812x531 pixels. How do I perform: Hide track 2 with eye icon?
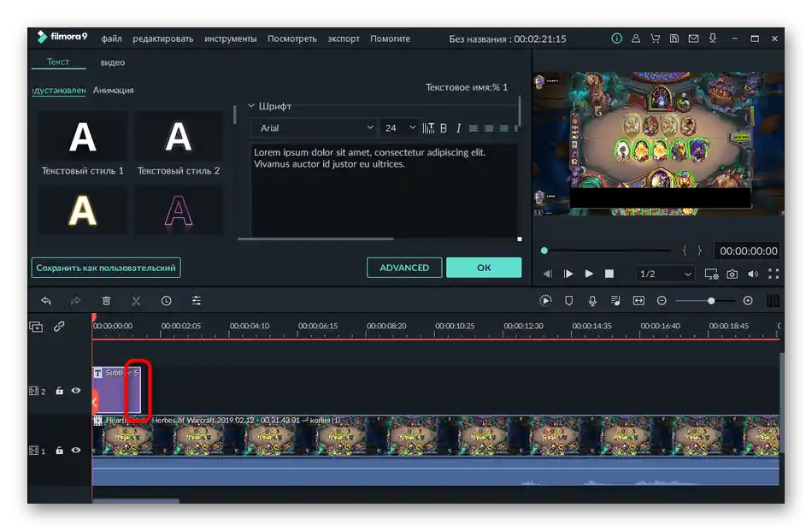tap(76, 391)
